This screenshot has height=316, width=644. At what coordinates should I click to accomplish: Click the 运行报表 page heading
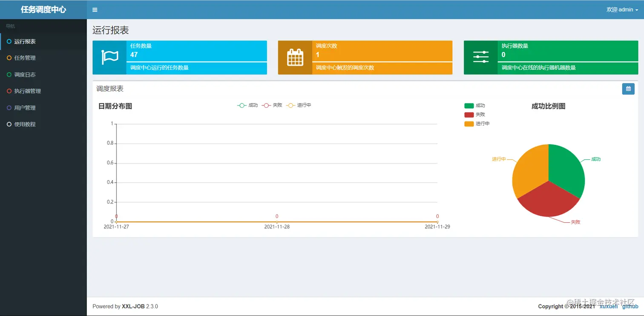coord(111,30)
